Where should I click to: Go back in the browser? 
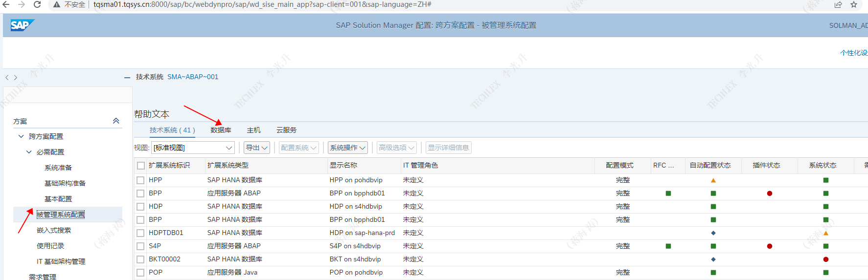click(6, 4)
